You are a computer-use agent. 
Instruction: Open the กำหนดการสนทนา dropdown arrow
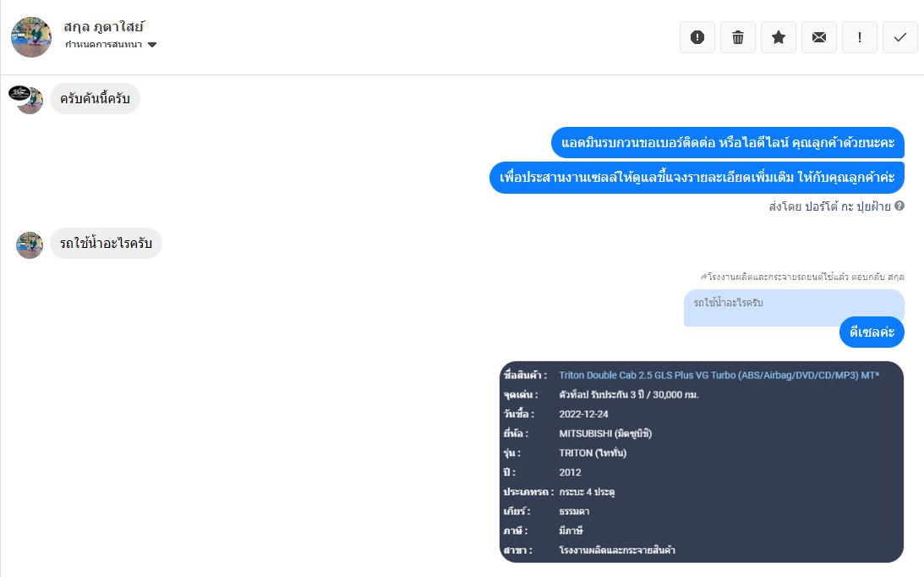pos(152,45)
